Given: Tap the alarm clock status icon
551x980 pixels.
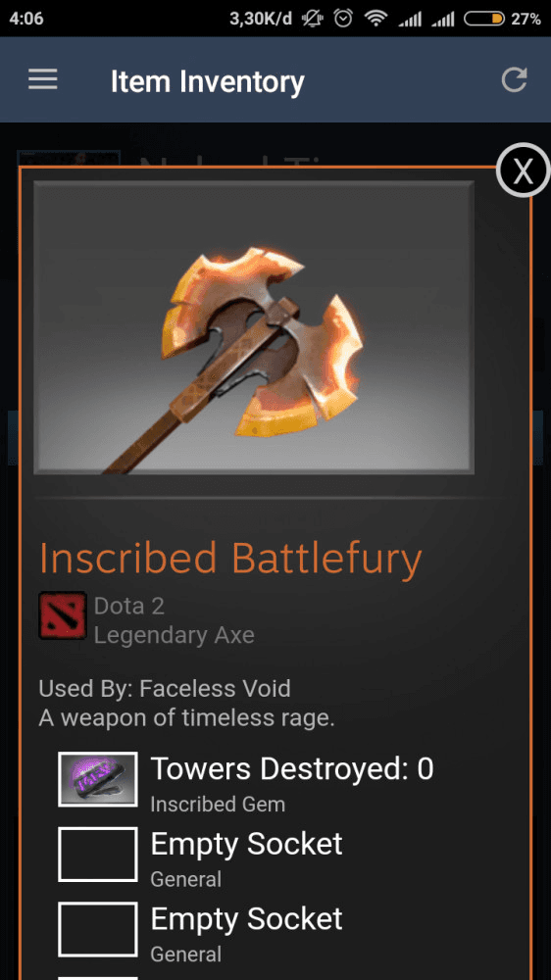Looking at the screenshot, I should tap(343, 19).
